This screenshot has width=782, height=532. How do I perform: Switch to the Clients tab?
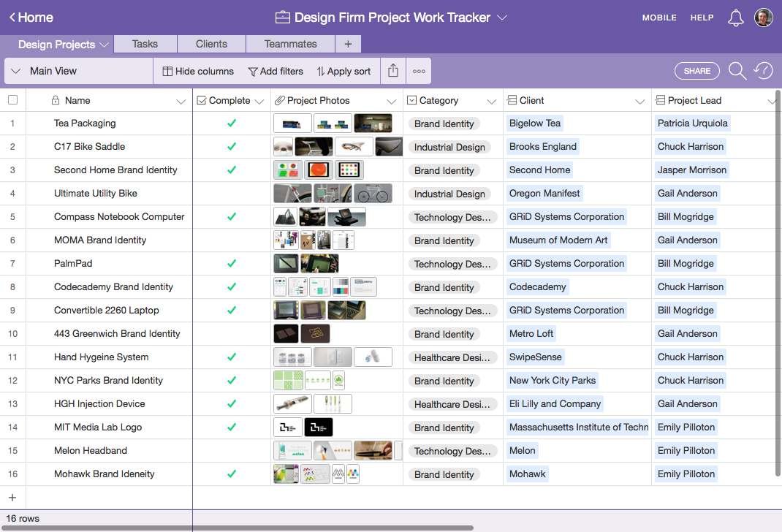click(211, 44)
